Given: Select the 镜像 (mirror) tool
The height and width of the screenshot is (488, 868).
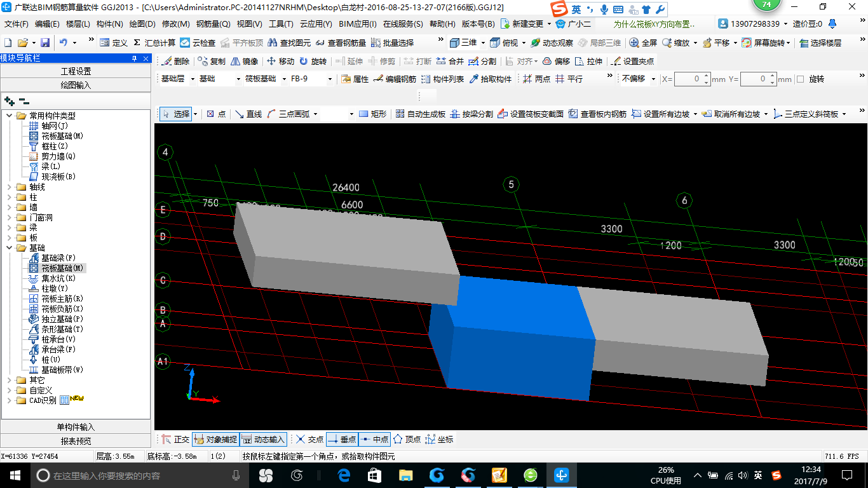Looking at the screenshot, I should (x=244, y=62).
